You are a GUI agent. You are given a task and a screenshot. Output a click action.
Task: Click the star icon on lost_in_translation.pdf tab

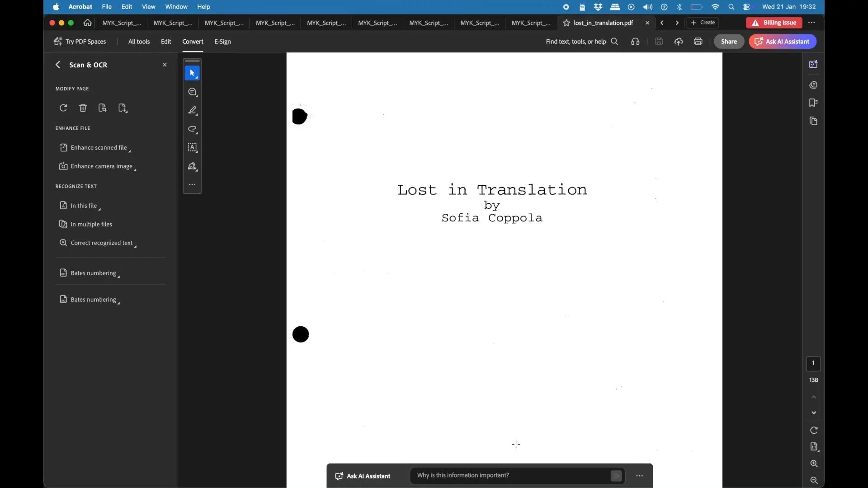(x=566, y=23)
